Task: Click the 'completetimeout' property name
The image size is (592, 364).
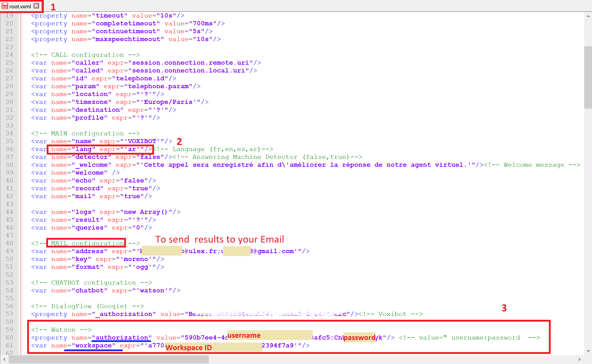Action: [x=126, y=24]
